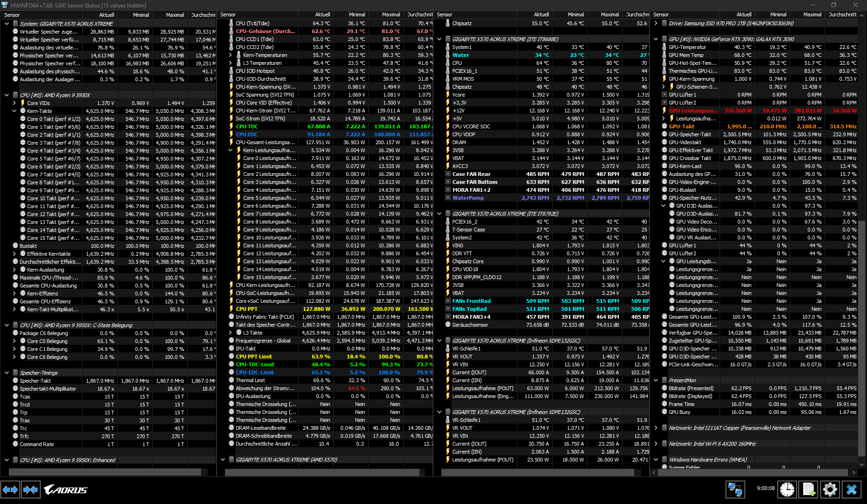Select the CPU TDC row
This screenshot has height=504, width=867.
[325, 126]
